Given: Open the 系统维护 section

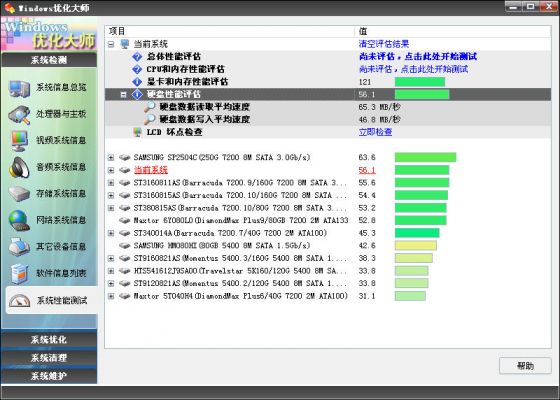Looking at the screenshot, I should pyautogui.click(x=49, y=376).
